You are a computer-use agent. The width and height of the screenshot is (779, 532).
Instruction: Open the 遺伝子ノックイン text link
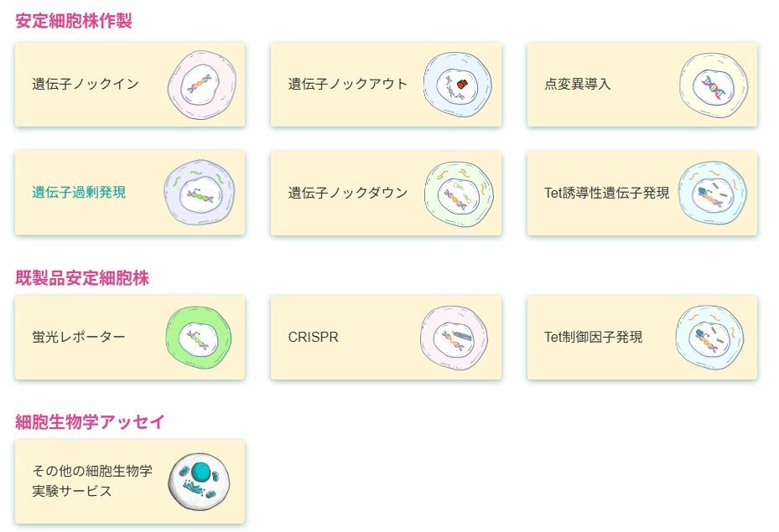tap(86, 84)
